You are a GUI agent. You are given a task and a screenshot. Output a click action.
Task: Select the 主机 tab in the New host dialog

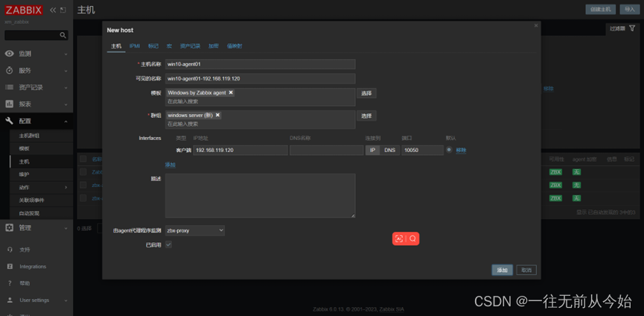pos(116,46)
